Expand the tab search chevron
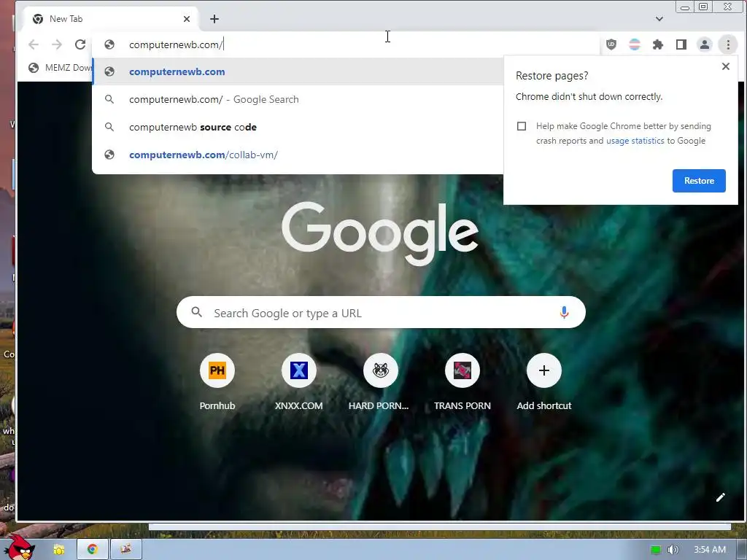 pyautogui.click(x=659, y=18)
